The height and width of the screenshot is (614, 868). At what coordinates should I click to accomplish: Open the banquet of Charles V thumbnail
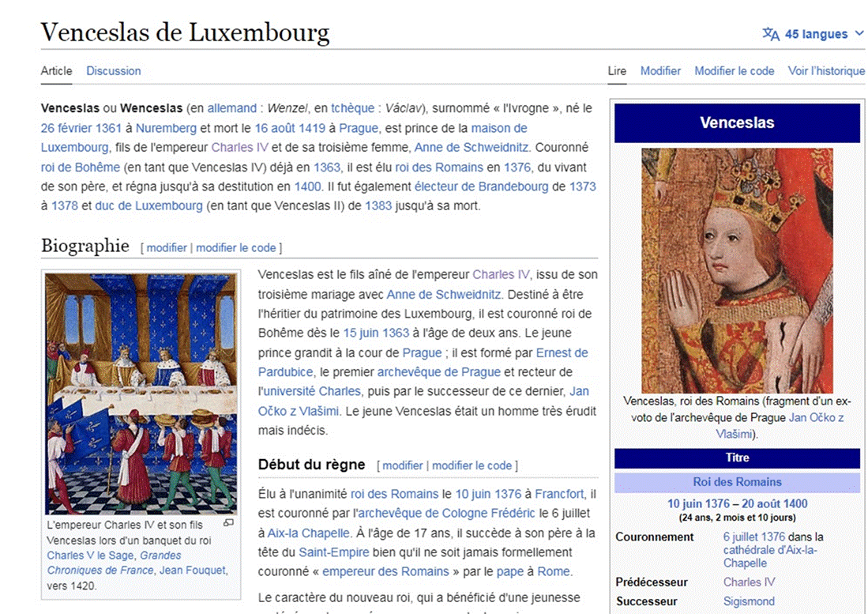coord(141,394)
